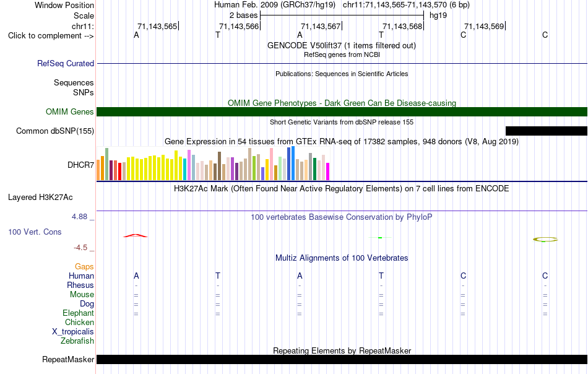The image size is (588, 374).
Task: Click 'Repeating Elements by RepeatMasker' title
Action: (x=342, y=350)
